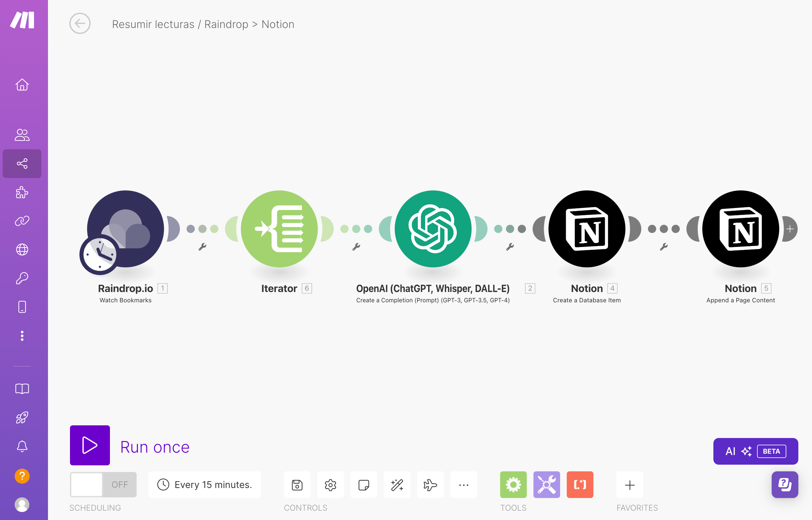Open Every 15 minutes schedule setting

pyautogui.click(x=205, y=485)
